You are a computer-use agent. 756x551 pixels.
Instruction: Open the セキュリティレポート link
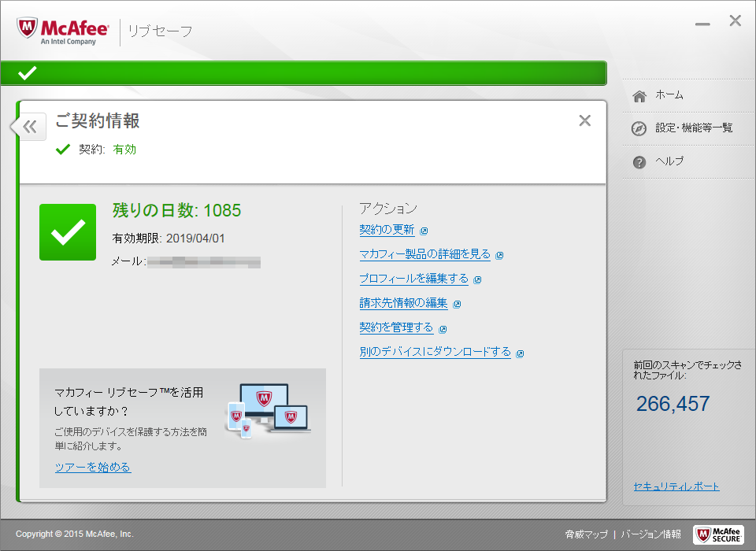point(676,486)
